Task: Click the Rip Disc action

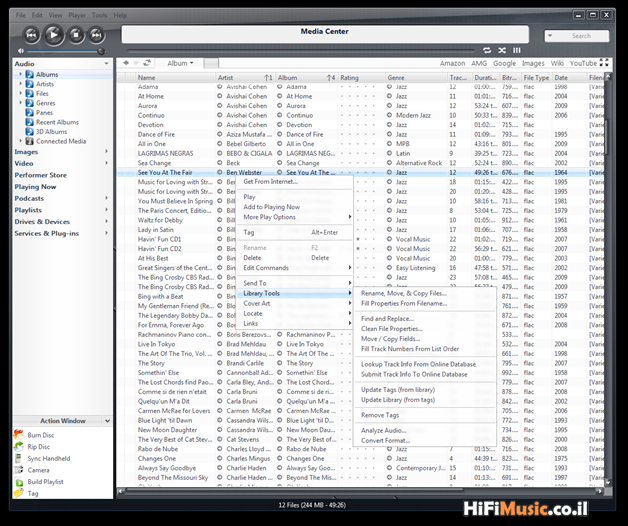Action: [38, 447]
